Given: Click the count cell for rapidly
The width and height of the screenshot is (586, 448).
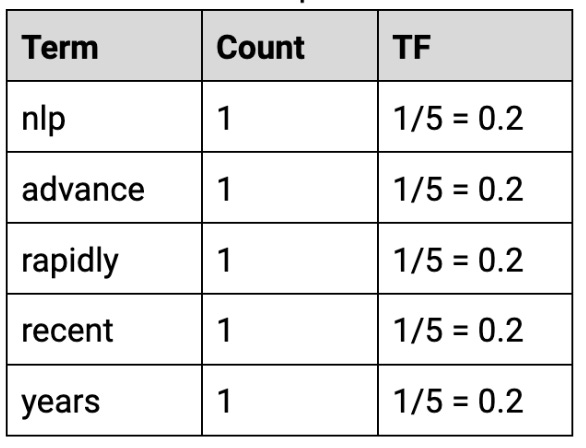Looking at the screenshot, I should pyautogui.click(x=290, y=259).
